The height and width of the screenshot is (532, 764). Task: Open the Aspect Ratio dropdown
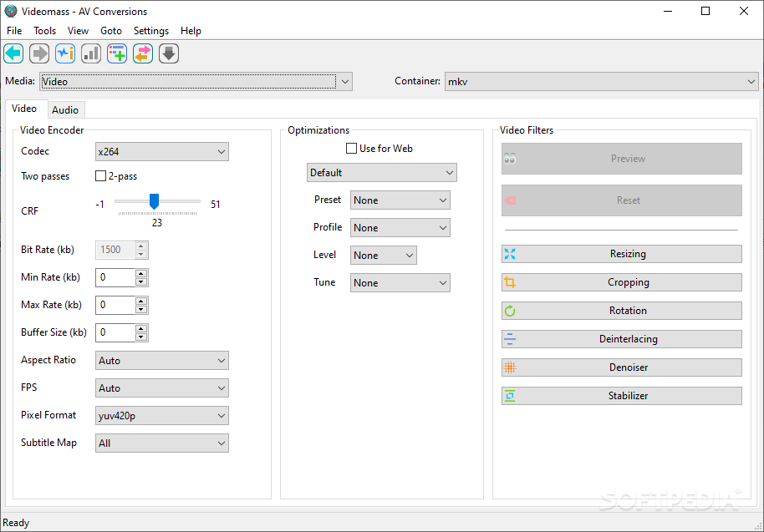pos(162,361)
